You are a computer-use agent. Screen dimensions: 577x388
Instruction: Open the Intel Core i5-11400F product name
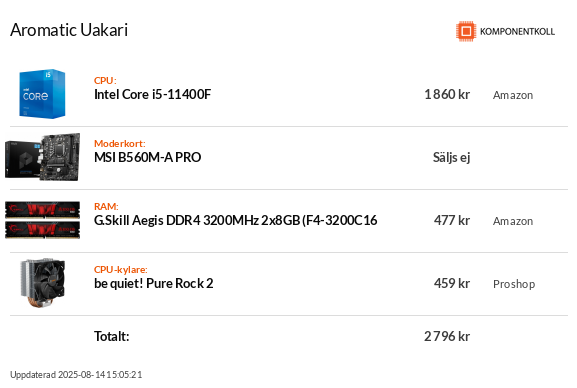tap(153, 95)
